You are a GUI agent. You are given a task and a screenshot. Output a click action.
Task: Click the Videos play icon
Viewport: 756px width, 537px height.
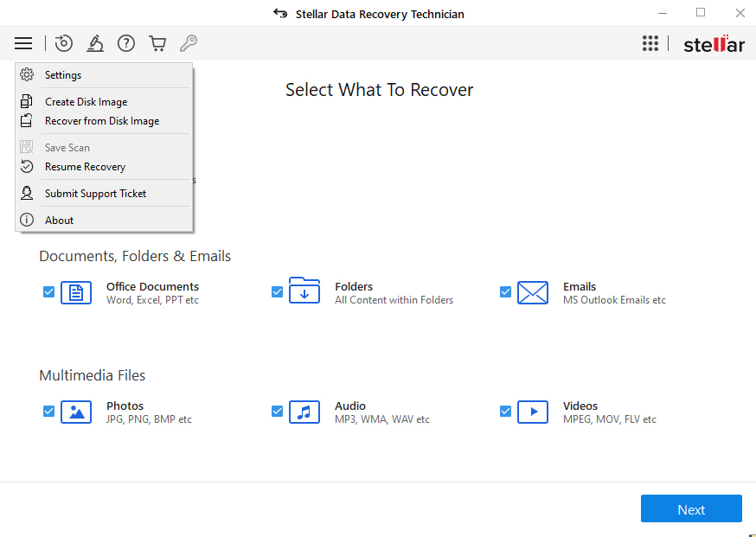coord(533,412)
